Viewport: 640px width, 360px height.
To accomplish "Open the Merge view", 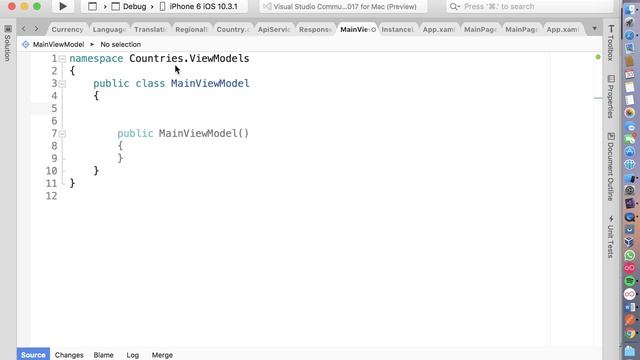I will click(162, 355).
